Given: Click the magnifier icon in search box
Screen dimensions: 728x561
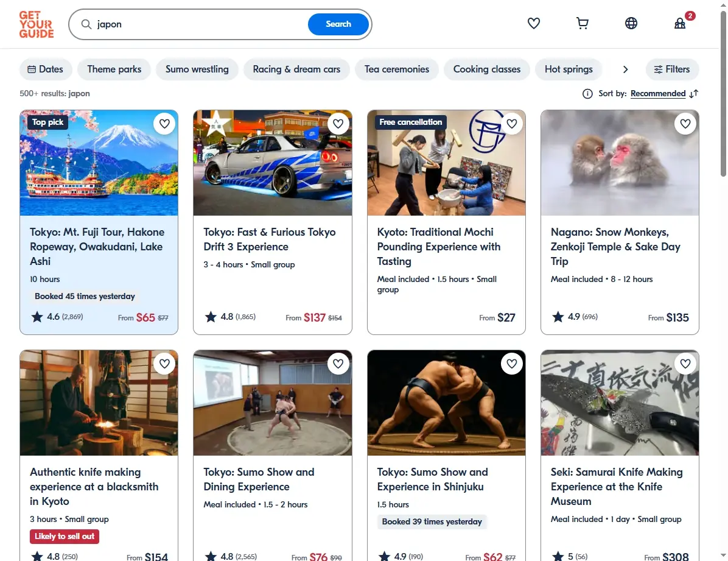Looking at the screenshot, I should click(86, 24).
